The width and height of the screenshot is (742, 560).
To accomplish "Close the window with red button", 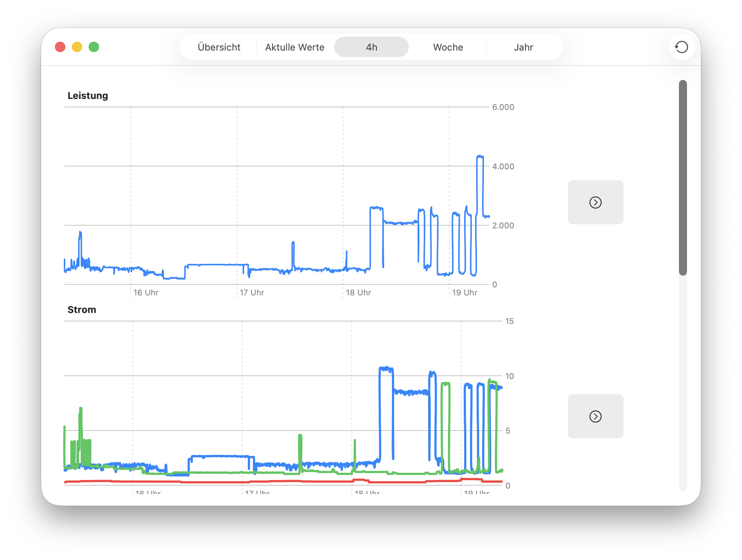I will point(60,47).
